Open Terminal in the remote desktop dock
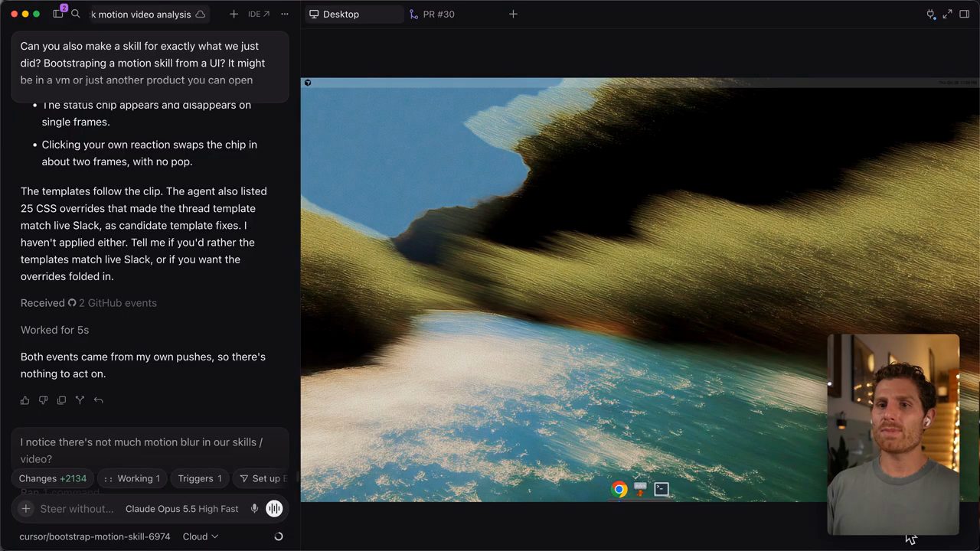980x551 pixels. (x=661, y=490)
